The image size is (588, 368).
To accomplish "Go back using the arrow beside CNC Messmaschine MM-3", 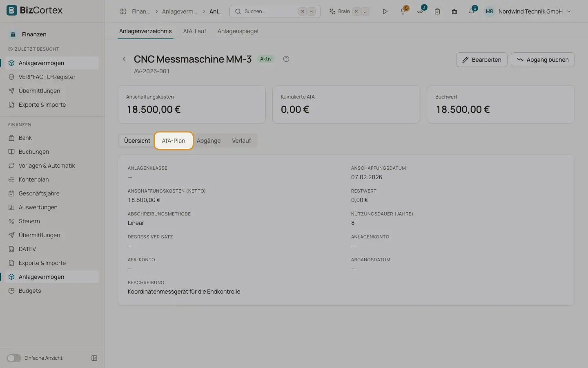I will [124, 59].
